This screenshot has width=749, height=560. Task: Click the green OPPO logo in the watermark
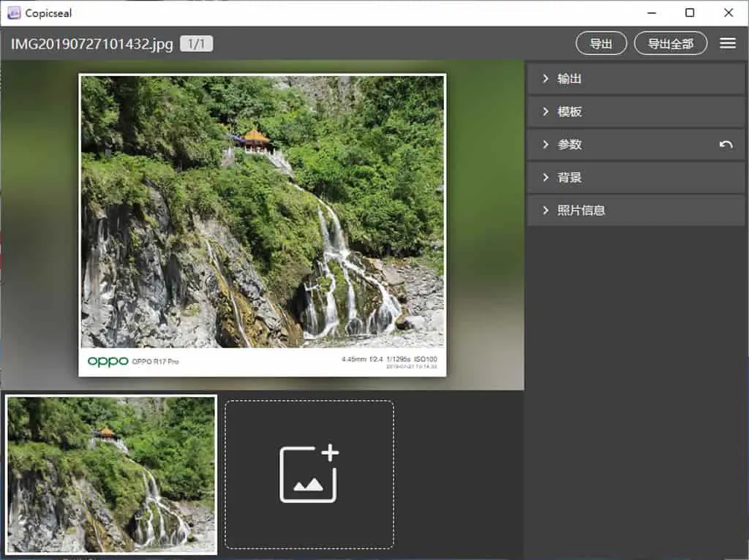[108, 361]
